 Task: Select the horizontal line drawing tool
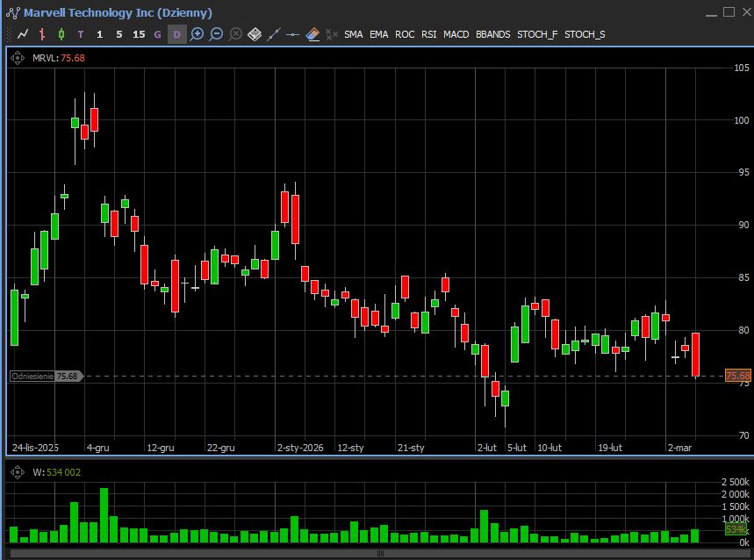[x=293, y=34]
